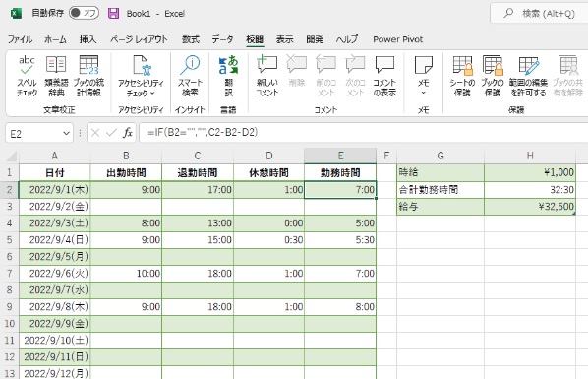This screenshot has width=588, height=379.
Task: Select the column H header
Action: pos(530,156)
